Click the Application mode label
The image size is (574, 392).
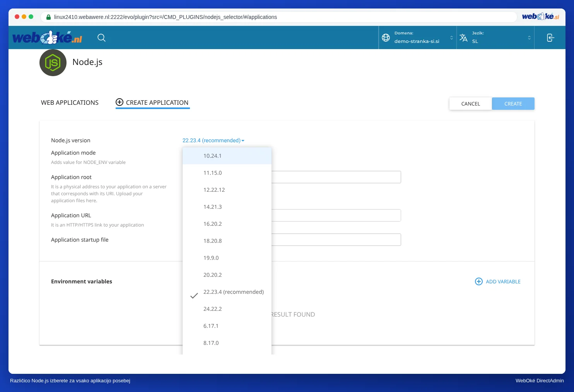pyautogui.click(x=73, y=153)
